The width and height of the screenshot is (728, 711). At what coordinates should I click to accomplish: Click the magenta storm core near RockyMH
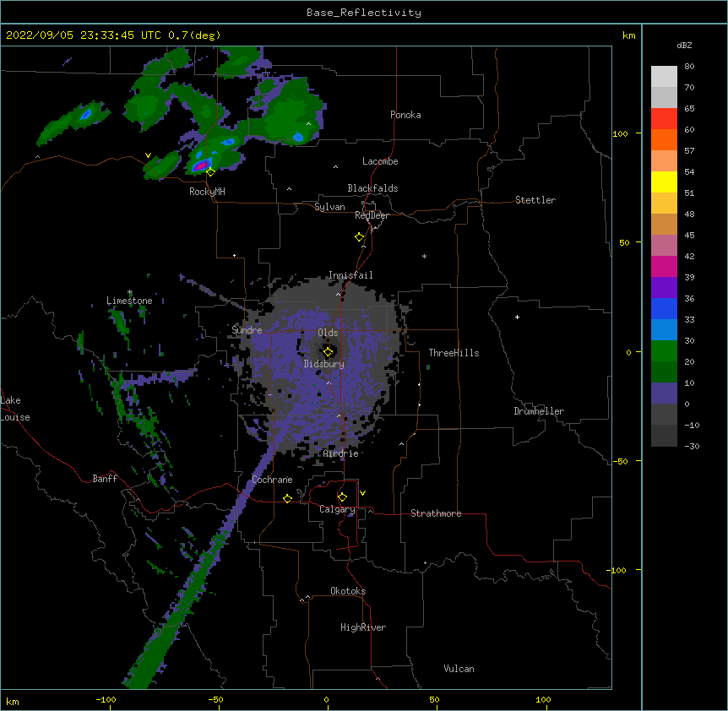click(201, 166)
